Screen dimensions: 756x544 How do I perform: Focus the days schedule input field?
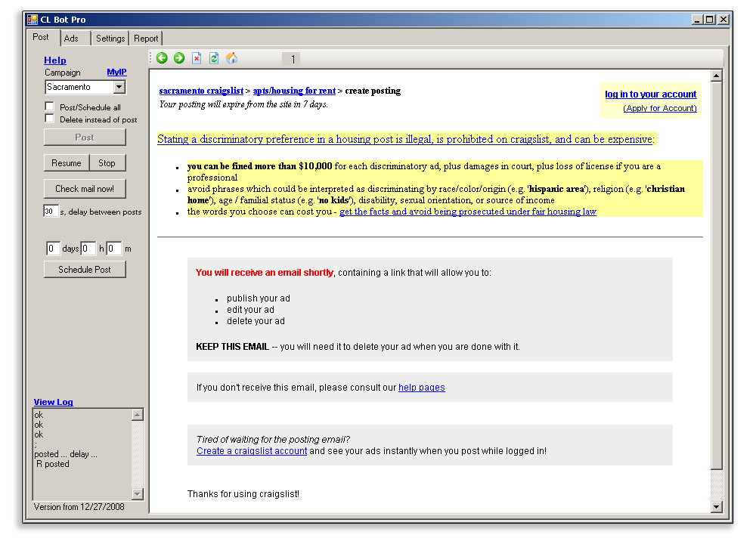[x=53, y=249]
